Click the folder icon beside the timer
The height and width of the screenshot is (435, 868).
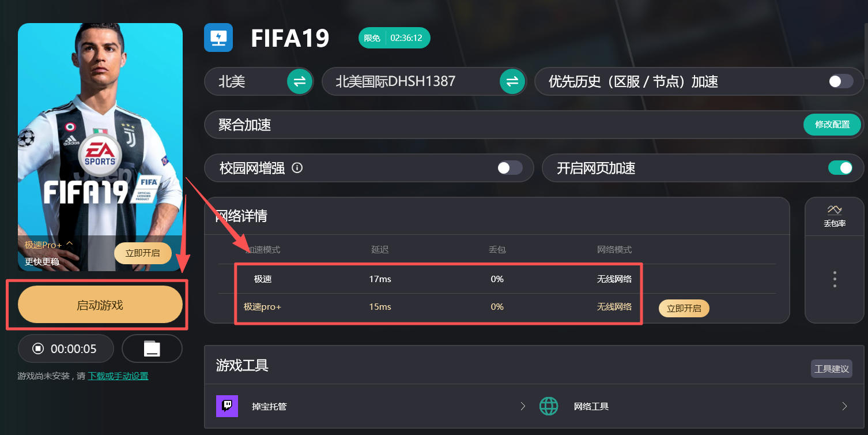click(x=152, y=348)
